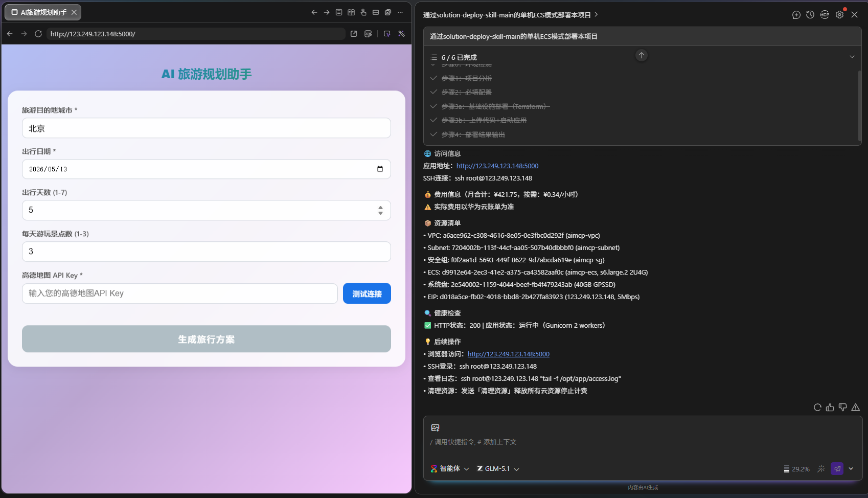The height and width of the screenshot is (498, 868).
Task: Click the 测试连接 button
Action: (x=367, y=293)
